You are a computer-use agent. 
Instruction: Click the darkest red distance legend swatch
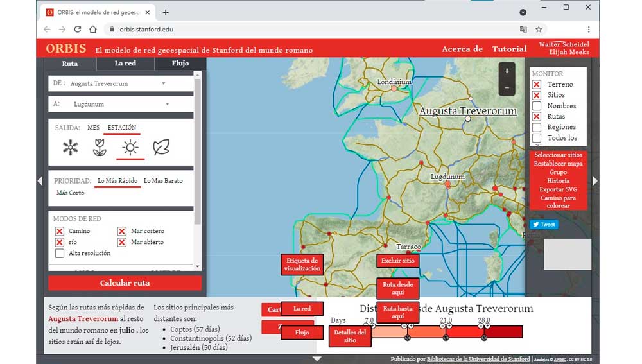click(505, 332)
